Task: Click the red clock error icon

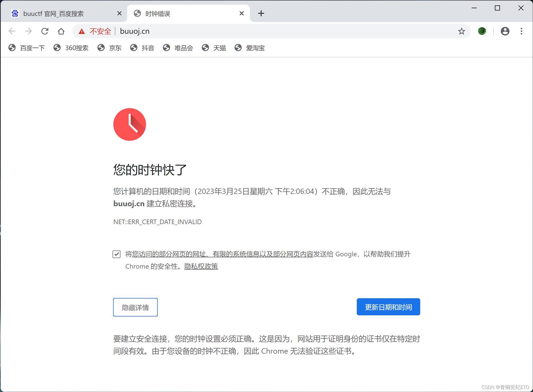Action: (130, 124)
